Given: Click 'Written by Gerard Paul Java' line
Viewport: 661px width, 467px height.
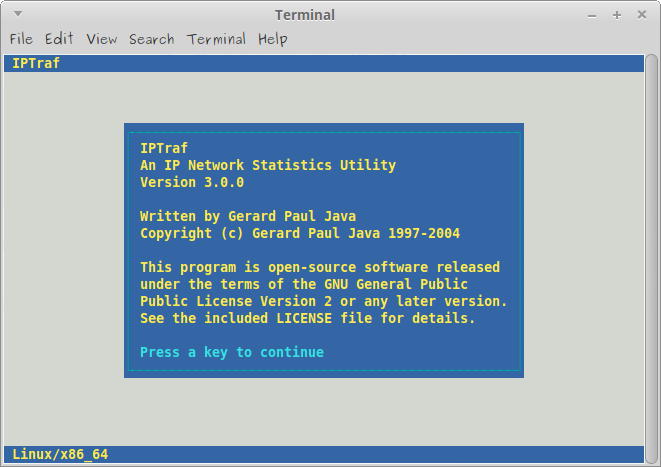Looking at the screenshot, I should pyautogui.click(x=248, y=216).
